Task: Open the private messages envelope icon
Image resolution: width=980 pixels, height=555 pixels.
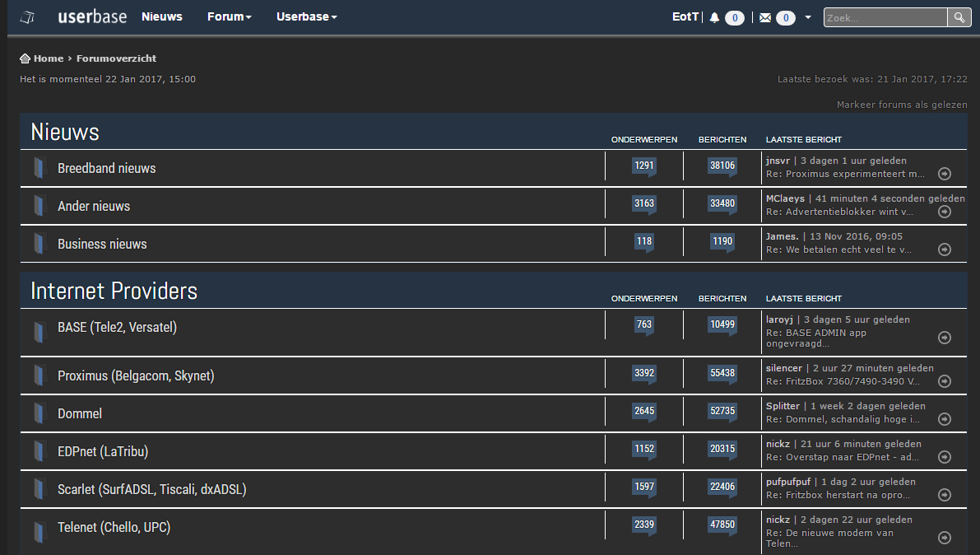Action: pyautogui.click(x=765, y=17)
